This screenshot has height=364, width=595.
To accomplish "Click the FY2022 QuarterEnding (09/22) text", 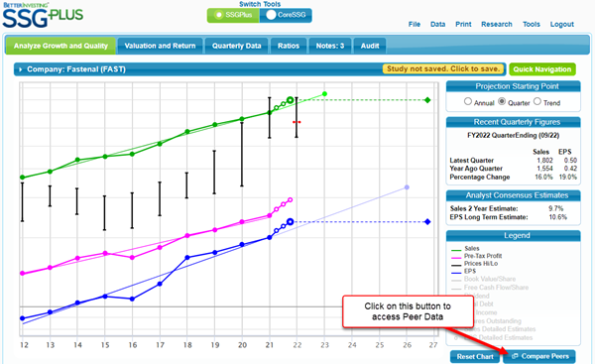I will 513,135.
